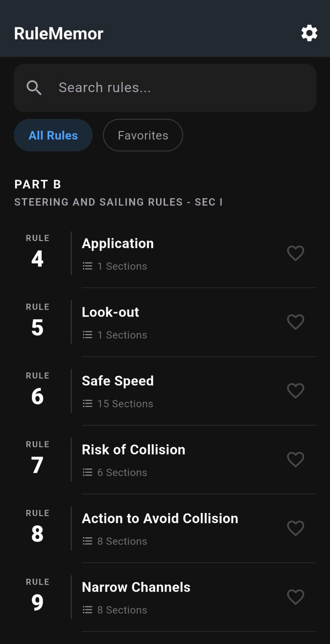Tap the heart beside Risk of Collision
The width and height of the screenshot is (330, 644).
(x=296, y=460)
